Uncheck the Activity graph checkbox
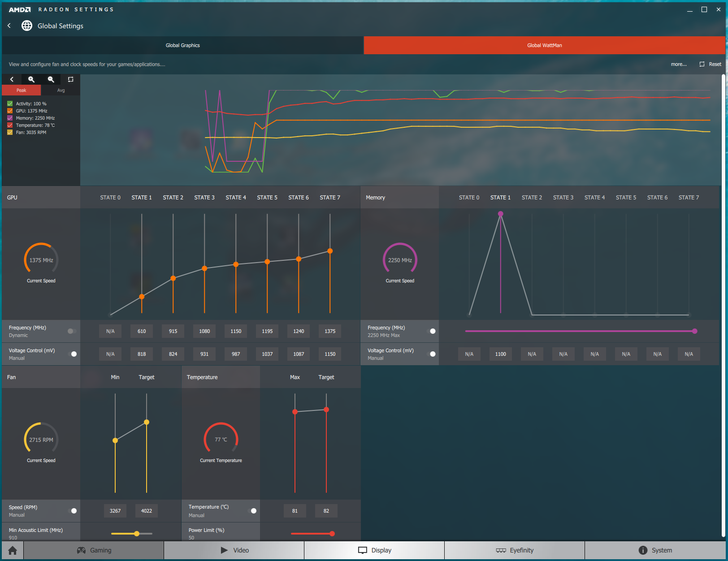Image resolution: width=728 pixels, height=561 pixels. (10, 104)
